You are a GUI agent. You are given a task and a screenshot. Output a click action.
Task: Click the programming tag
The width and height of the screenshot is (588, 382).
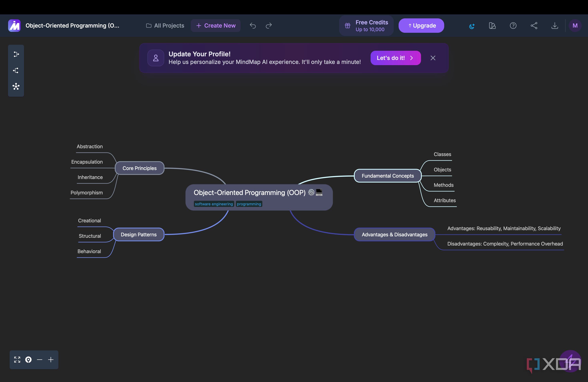click(x=249, y=204)
